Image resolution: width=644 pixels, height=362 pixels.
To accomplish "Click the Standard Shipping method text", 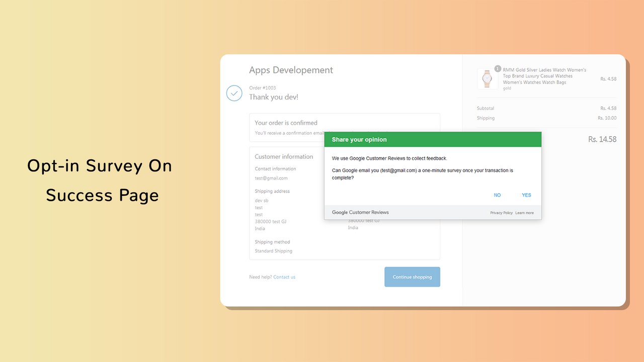I will (x=273, y=251).
